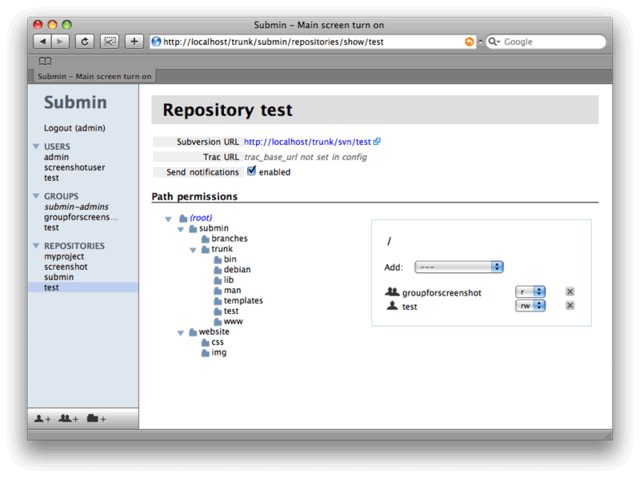The height and width of the screenshot is (478, 640).
Task: Change groupforscreenshot permission dropdown from r
Action: (530, 292)
